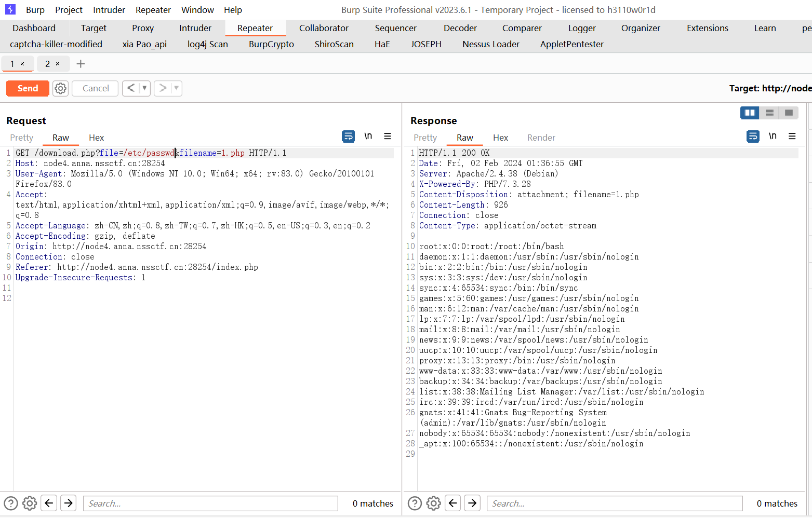Viewport: 812px width, 518px height.
Task: Open history dropdown next to forward arrow
Action: coord(177,88)
